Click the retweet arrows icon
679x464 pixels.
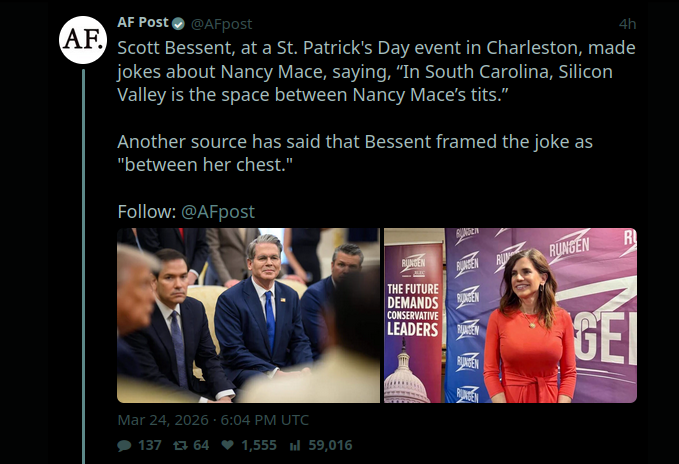181,445
